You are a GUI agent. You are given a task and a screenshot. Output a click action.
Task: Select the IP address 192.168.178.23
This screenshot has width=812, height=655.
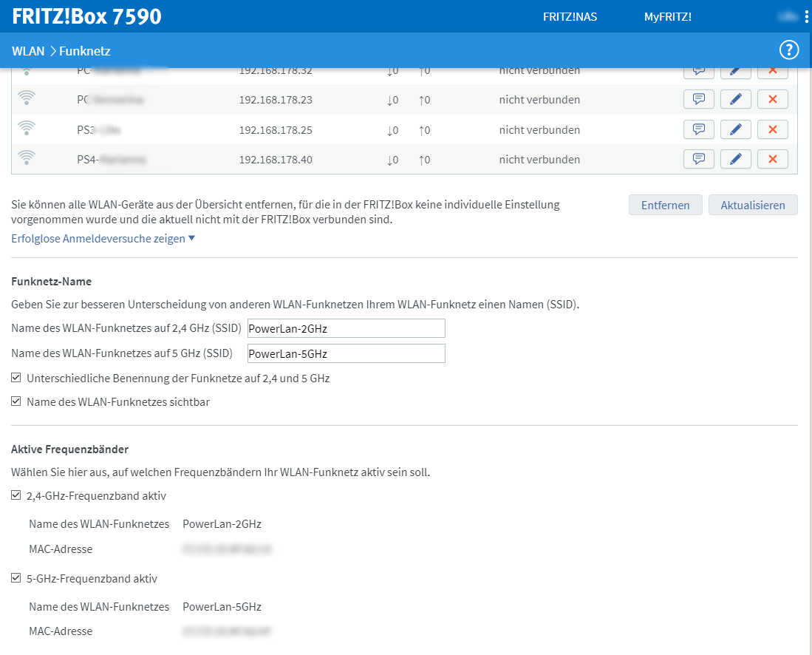[x=276, y=100]
